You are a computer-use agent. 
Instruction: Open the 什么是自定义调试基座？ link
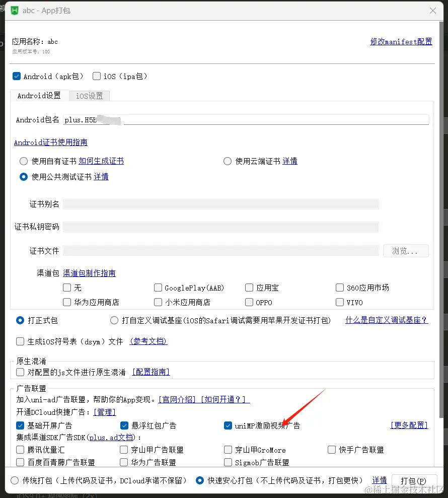tap(387, 320)
